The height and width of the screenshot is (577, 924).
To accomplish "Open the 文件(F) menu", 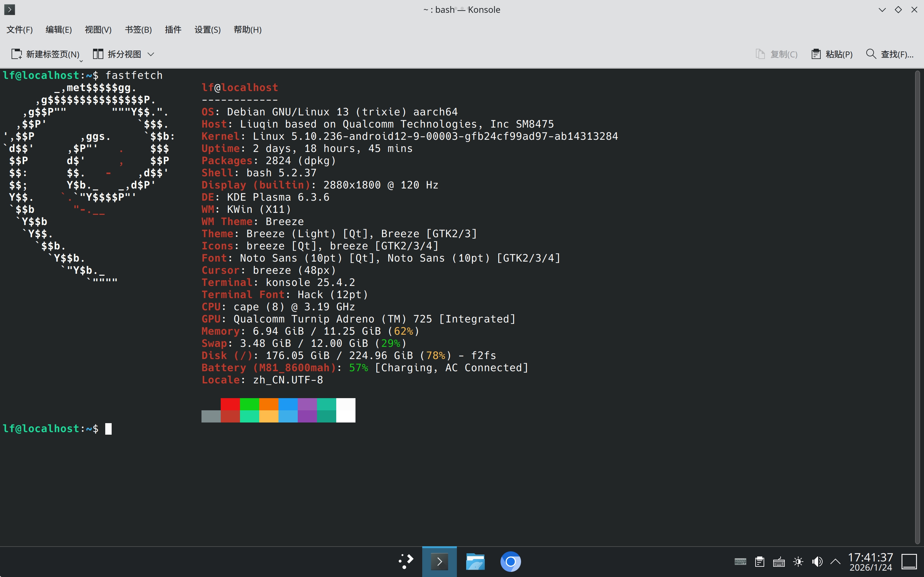I will tap(20, 30).
